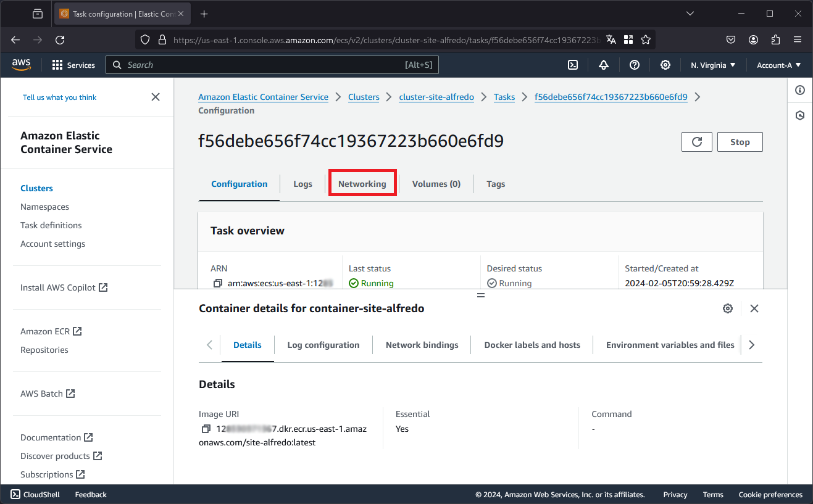
Task: Open a new browser tab
Action: [204, 14]
